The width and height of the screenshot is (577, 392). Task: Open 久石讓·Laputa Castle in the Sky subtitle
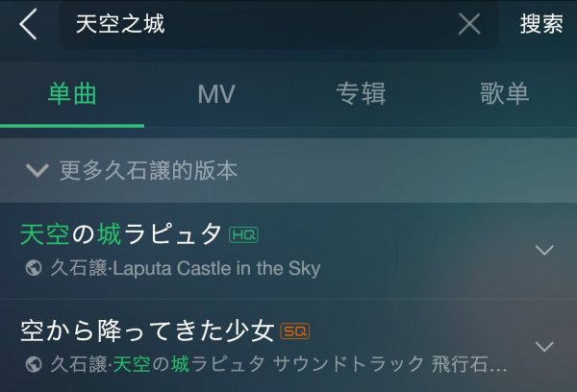click(x=186, y=268)
